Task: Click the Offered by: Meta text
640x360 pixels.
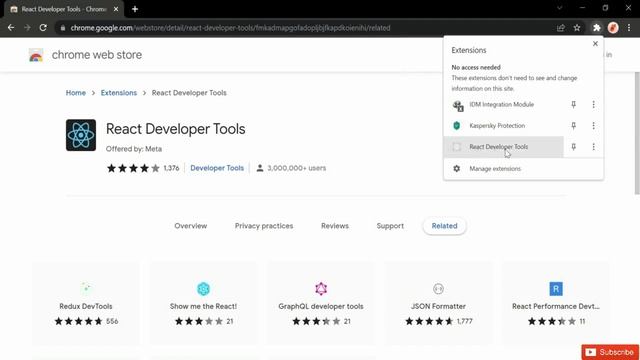Action: [x=134, y=149]
